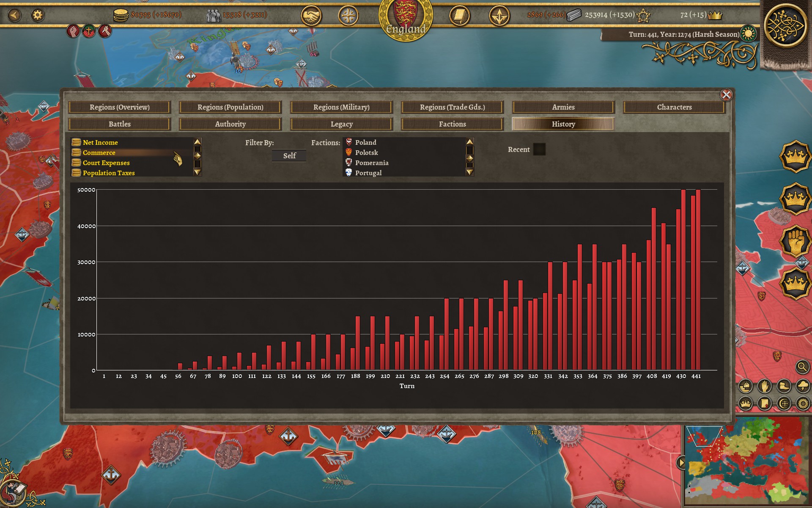Click the iron ingots resource icon
Viewport: 812px width, 508px height.
574,15
